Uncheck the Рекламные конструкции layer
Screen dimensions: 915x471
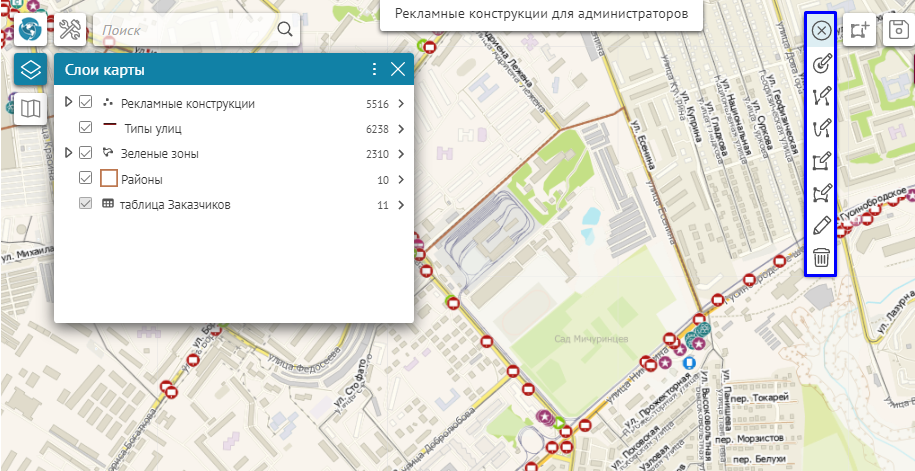coord(86,103)
